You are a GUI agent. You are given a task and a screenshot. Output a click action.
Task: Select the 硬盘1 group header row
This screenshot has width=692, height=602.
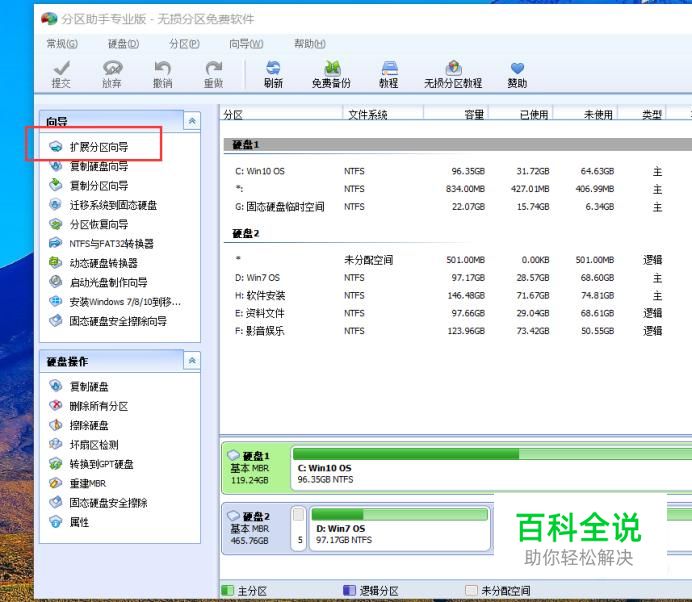click(x=458, y=144)
